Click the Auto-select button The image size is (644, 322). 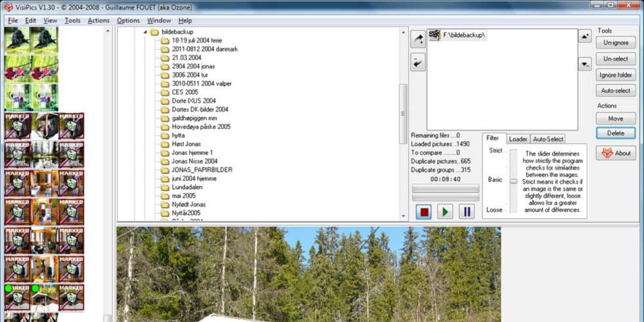616,91
